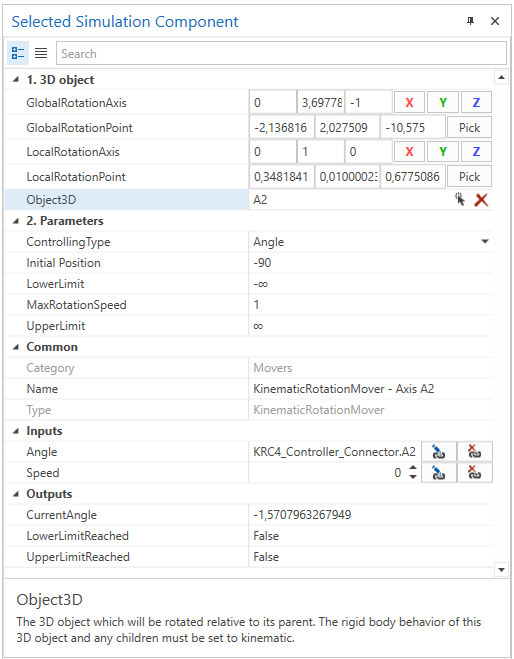Collapse the 2. Parameters section
The width and height of the screenshot is (514, 659).
tap(16, 221)
